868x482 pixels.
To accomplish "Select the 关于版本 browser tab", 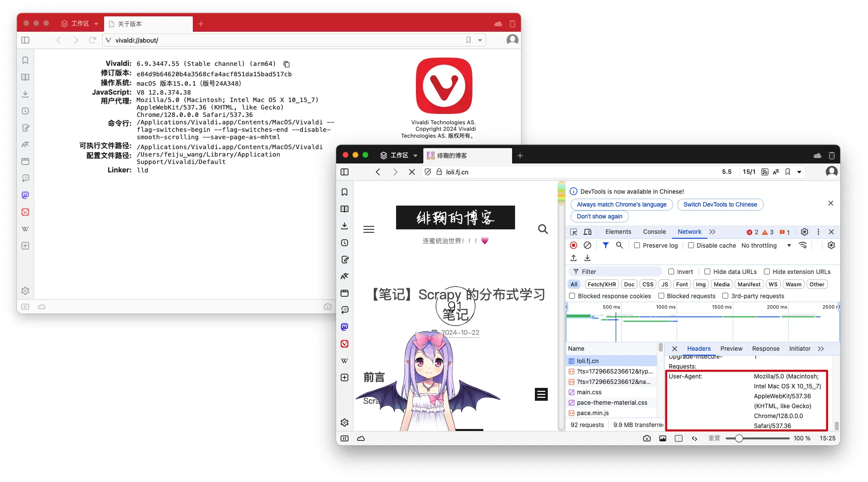I will (149, 24).
